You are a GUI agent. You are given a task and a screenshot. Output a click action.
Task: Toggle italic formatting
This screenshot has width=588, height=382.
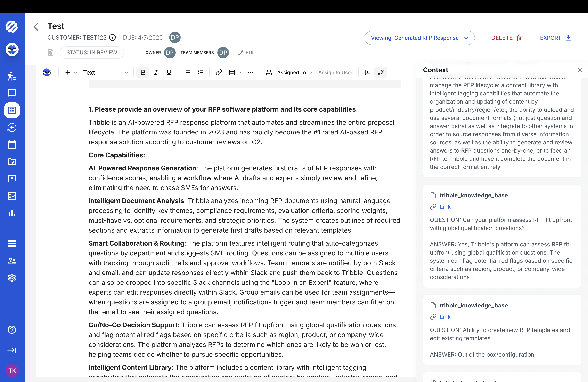[156, 72]
